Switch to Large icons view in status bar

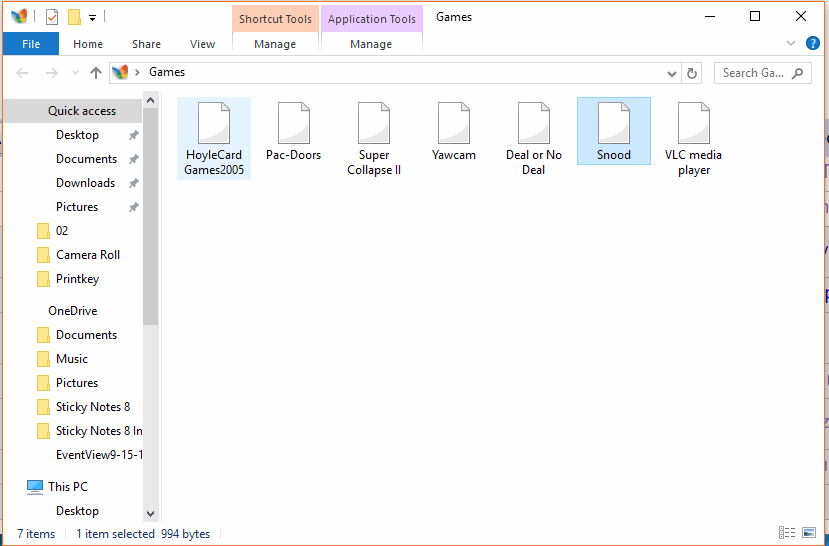tap(809, 533)
